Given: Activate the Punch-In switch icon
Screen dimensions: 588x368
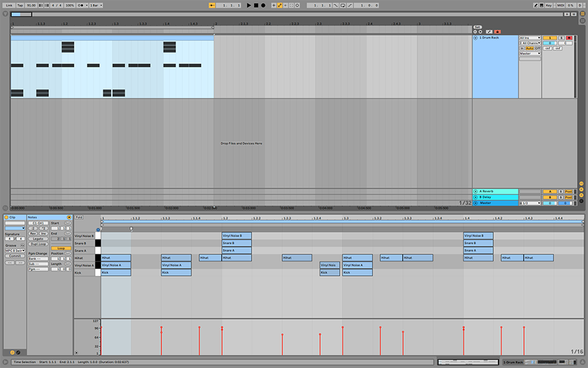Looking at the screenshot, I should point(336,5).
